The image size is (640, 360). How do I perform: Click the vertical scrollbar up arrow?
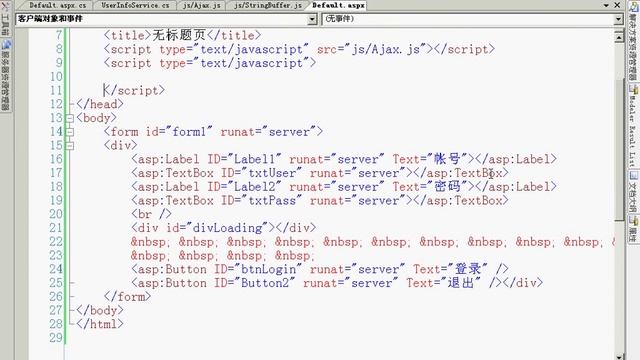tap(619, 37)
